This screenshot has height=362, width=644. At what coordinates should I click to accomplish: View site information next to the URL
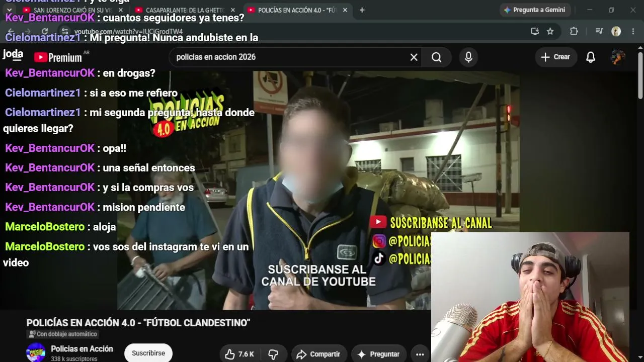[65, 31]
